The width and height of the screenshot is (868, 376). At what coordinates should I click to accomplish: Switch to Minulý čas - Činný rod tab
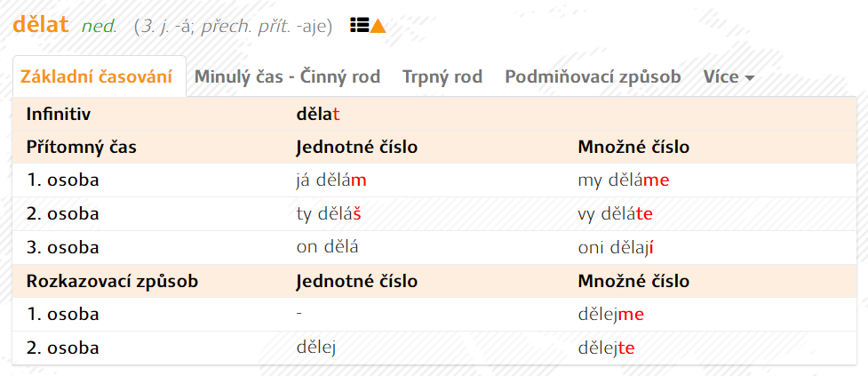[x=287, y=76]
